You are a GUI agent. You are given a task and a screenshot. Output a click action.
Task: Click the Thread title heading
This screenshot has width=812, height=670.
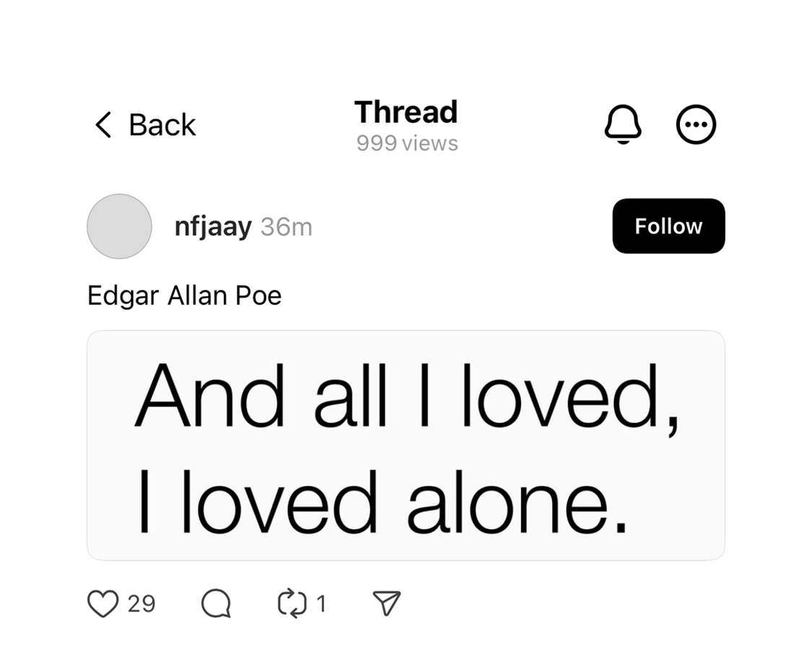tap(406, 112)
